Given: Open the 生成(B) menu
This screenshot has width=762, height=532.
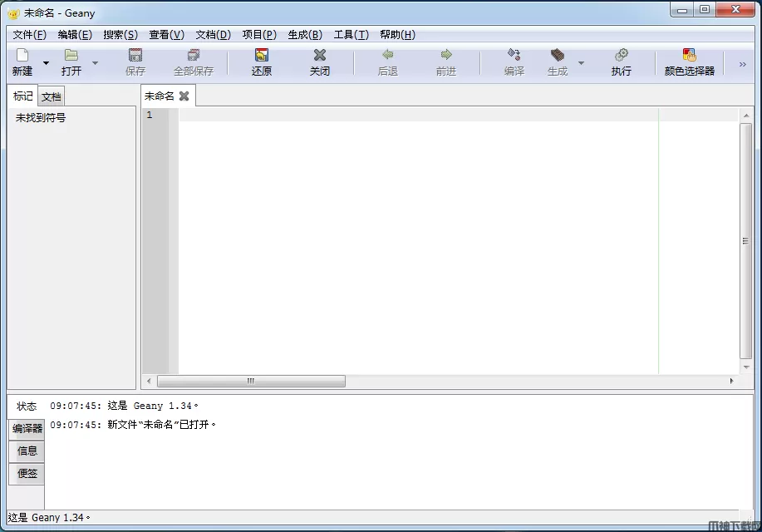Looking at the screenshot, I should (305, 35).
